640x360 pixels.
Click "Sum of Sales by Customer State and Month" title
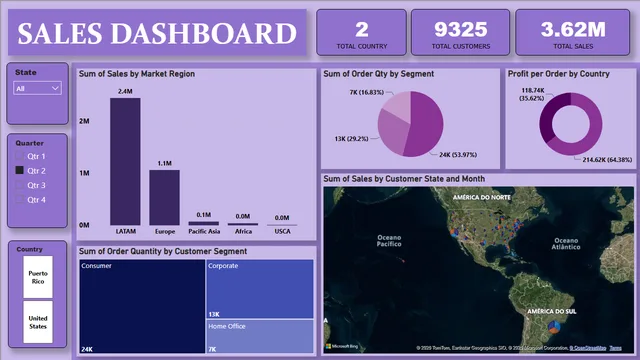(404, 179)
